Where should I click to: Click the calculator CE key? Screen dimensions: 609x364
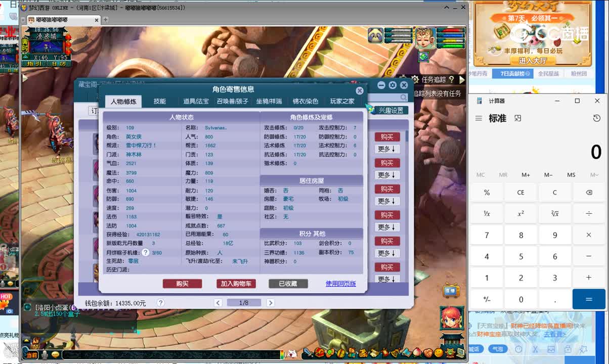(520, 193)
